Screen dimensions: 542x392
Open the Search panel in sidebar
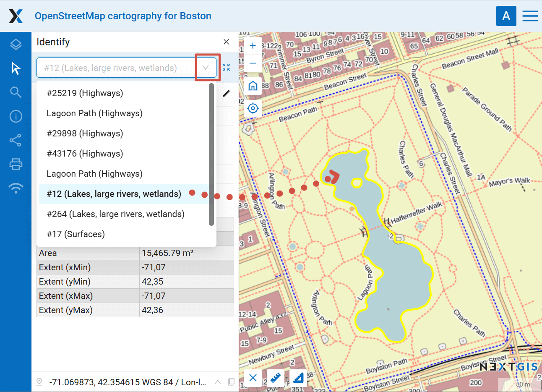click(16, 92)
